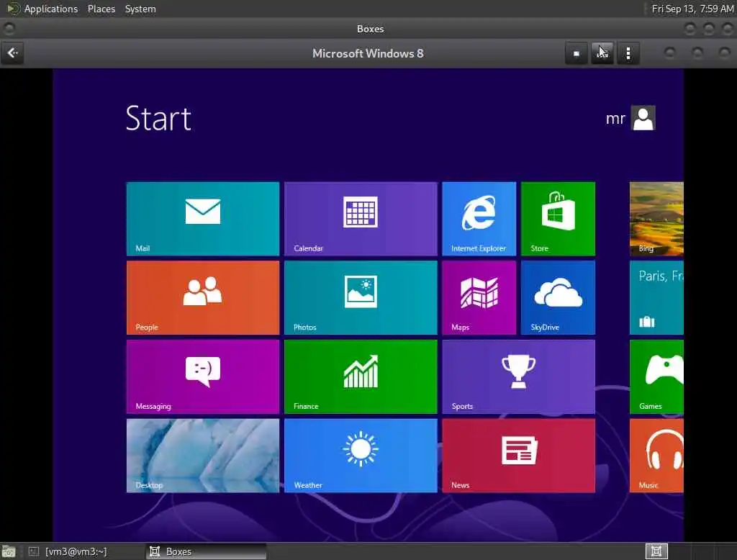737x560 pixels.
Task: Click the mr user account picture
Action: tap(643, 117)
